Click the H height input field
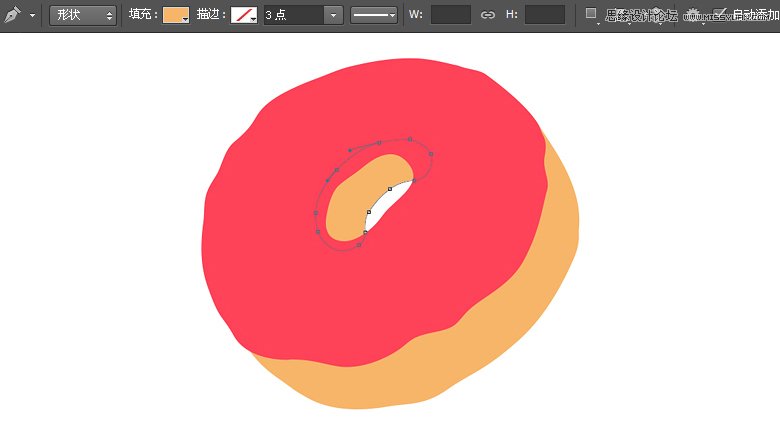780x440 pixels. click(544, 15)
